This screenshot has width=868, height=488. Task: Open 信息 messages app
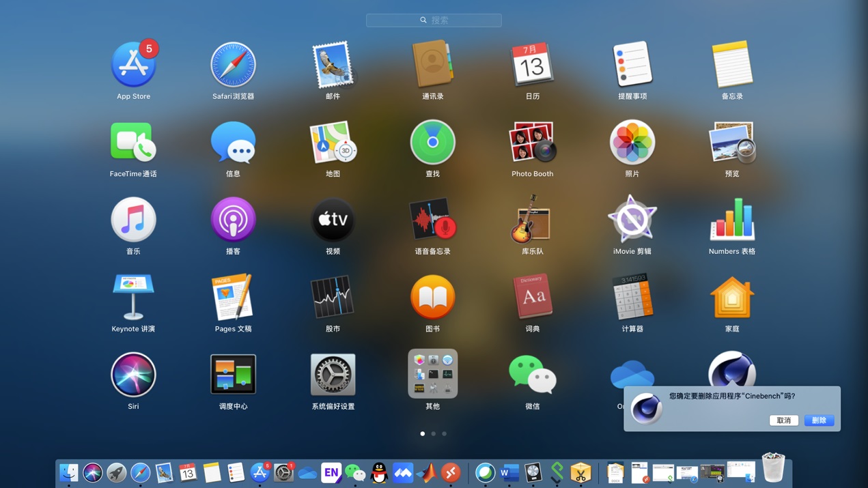point(233,142)
